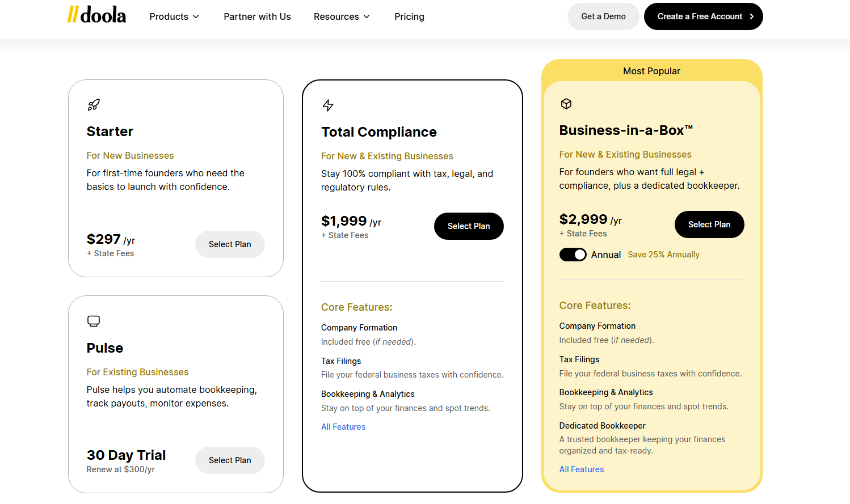The width and height of the screenshot is (850, 504).
Task: Click Company Formation title in Business-in-a-Box
Action: point(597,326)
